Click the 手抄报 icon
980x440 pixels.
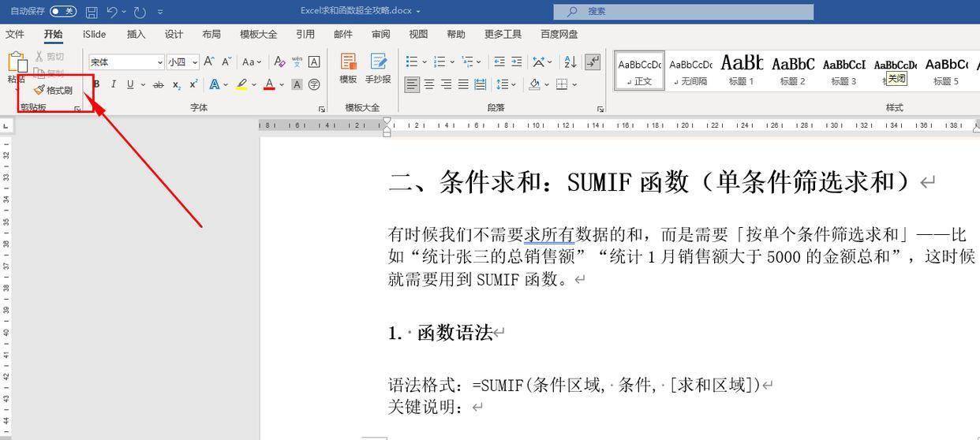(x=378, y=68)
